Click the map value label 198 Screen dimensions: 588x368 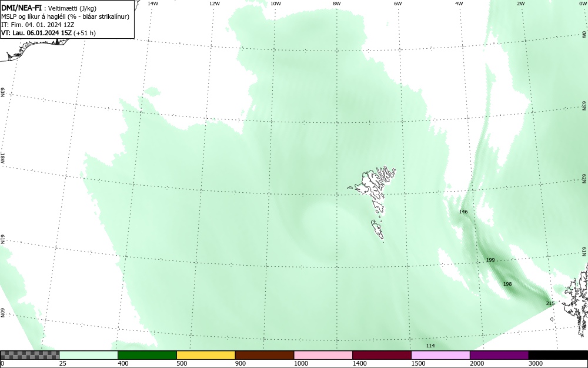point(507,284)
